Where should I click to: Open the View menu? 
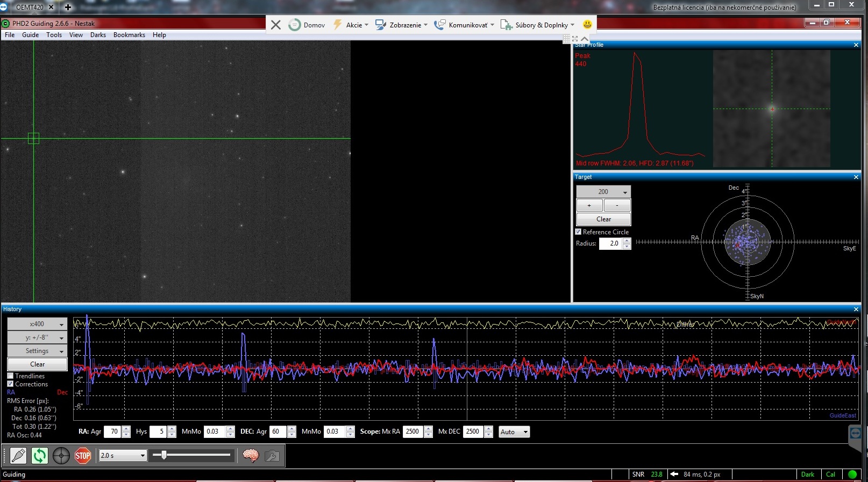pos(76,35)
